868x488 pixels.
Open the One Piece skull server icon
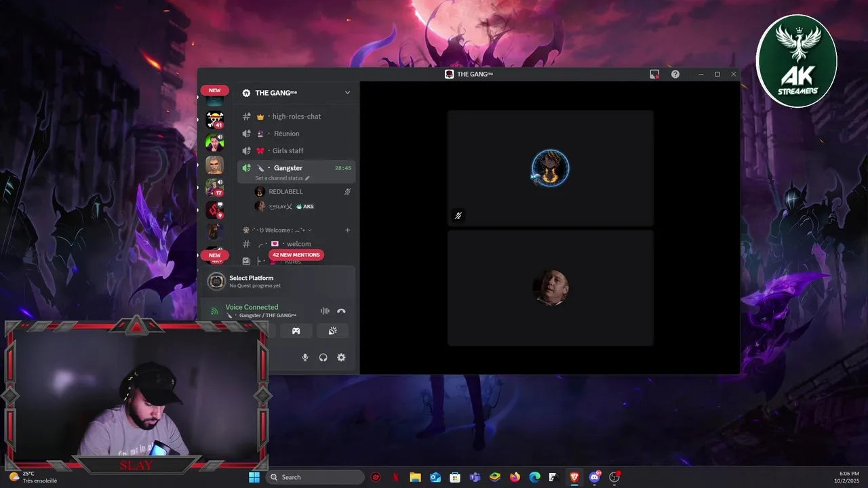(x=215, y=120)
